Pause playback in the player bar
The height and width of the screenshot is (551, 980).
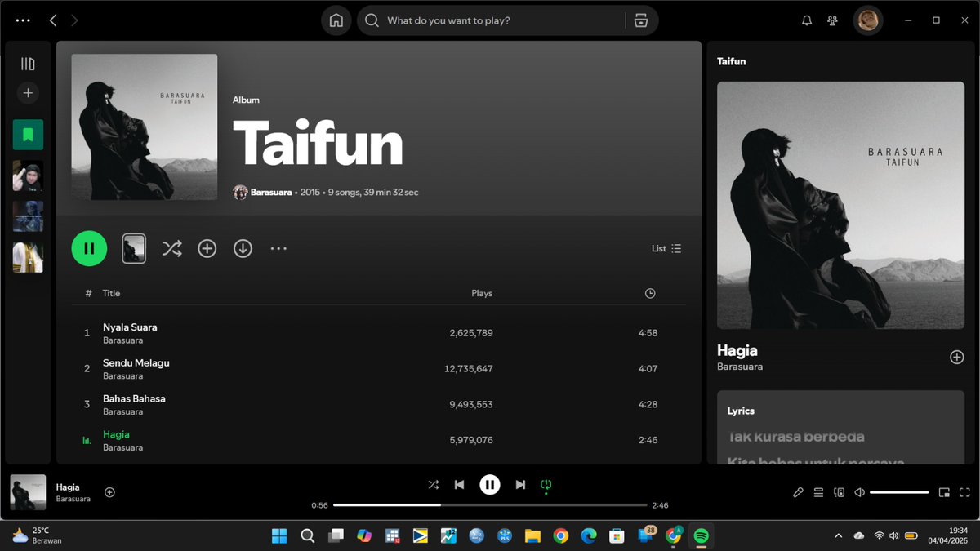click(x=489, y=485)
